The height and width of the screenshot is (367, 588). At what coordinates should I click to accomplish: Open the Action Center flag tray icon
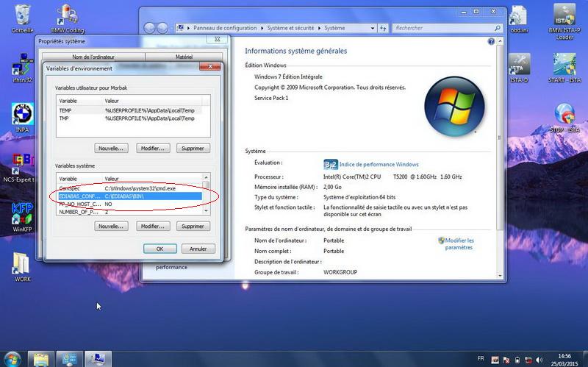coord(506,360)
